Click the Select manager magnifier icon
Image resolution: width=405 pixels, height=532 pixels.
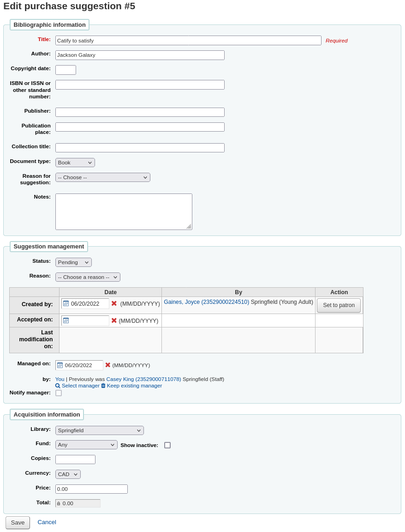tap(58, 386)
